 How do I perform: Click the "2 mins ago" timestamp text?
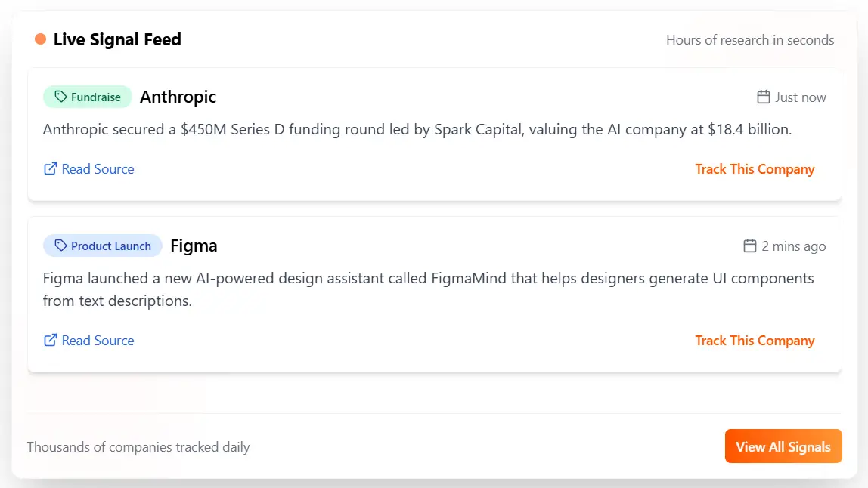[x=794, y=246]
